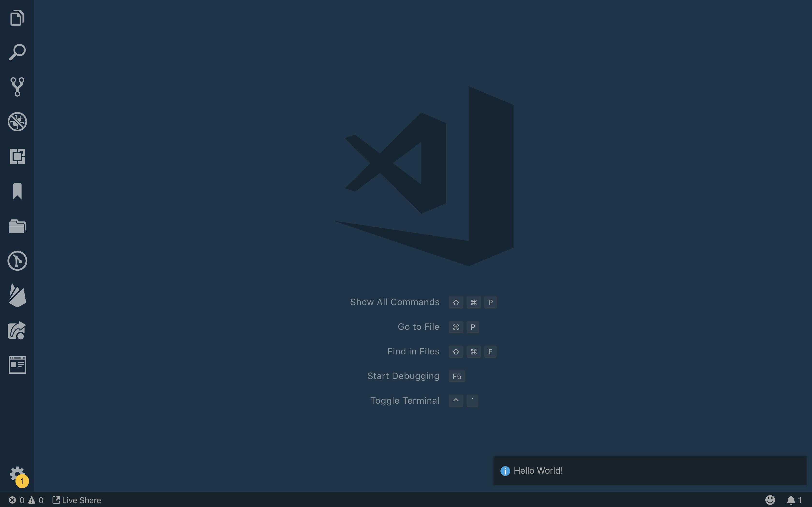
Task: Trigger Show All Commands
Action: point(395,302)
